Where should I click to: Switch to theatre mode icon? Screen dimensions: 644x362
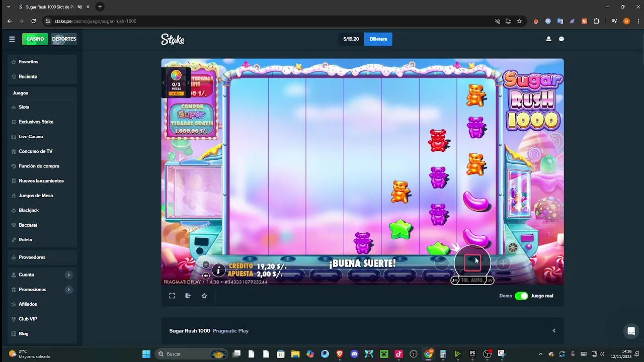click(x=188, y=296)
